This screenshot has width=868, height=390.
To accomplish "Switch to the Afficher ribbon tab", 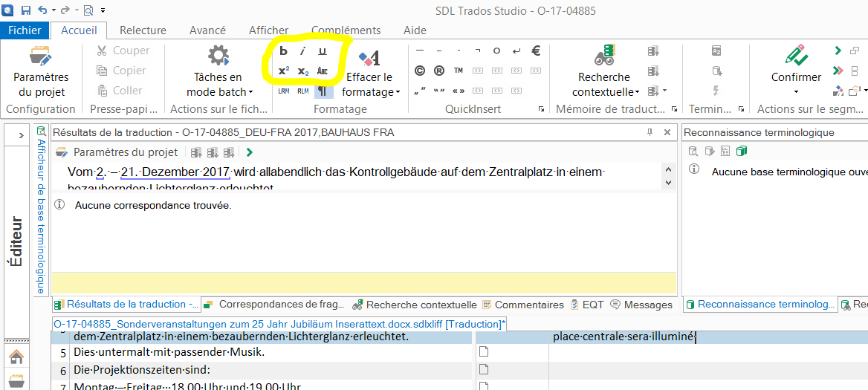I will pyautogui.click(x=268, y=30).
